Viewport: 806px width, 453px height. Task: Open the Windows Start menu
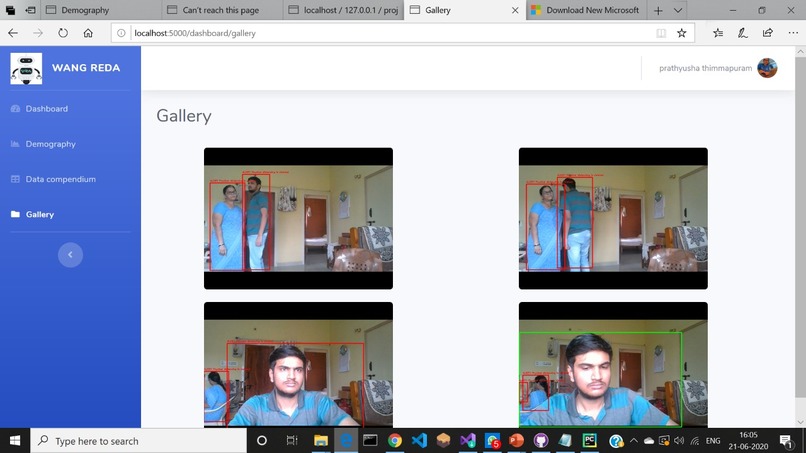[15, 441]
